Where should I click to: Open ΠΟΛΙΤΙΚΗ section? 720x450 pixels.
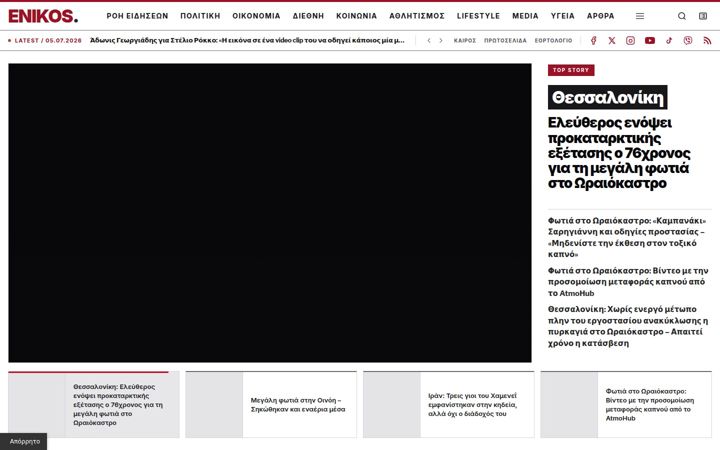(x=200, y=16)
